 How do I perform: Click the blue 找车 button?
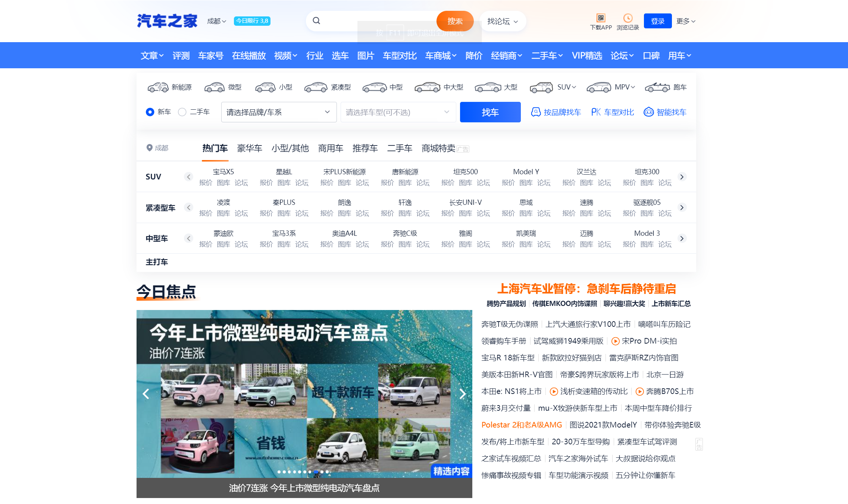490,112
